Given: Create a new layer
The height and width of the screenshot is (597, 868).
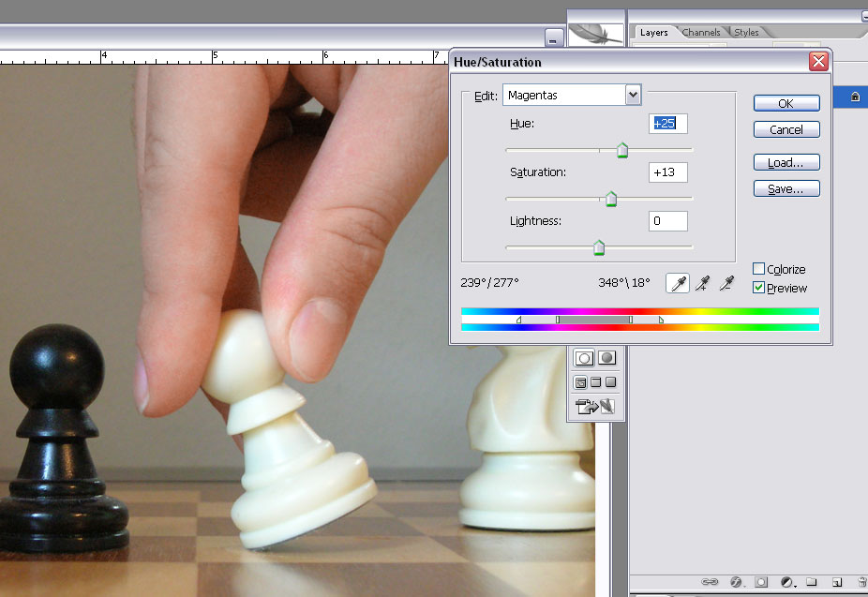Looking at the screenshot, I should pyautogui.click(x=837, y=581).
